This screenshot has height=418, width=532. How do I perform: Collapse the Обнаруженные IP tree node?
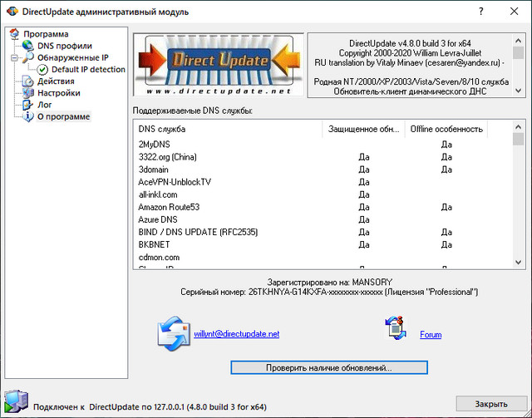(x=14, y=57)
